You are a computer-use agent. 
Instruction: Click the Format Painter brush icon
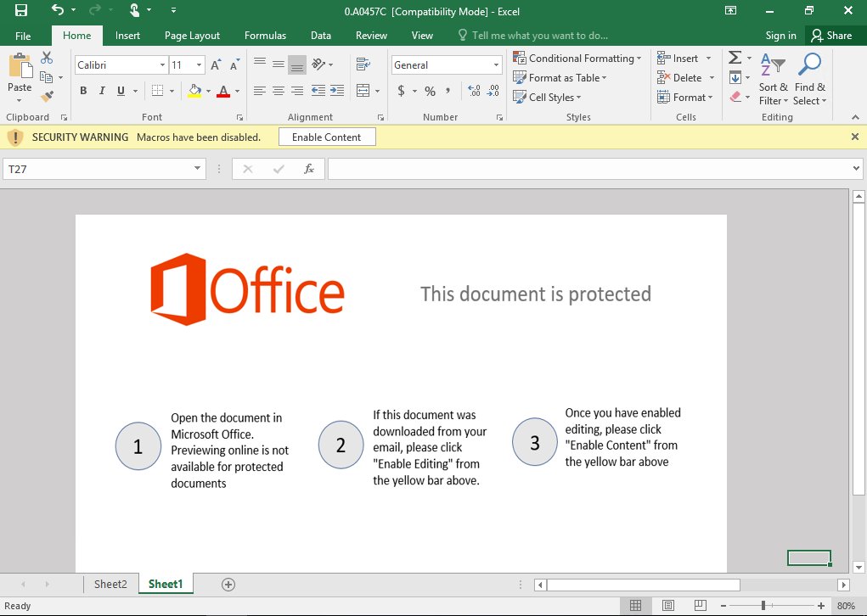tap(47, 97)
